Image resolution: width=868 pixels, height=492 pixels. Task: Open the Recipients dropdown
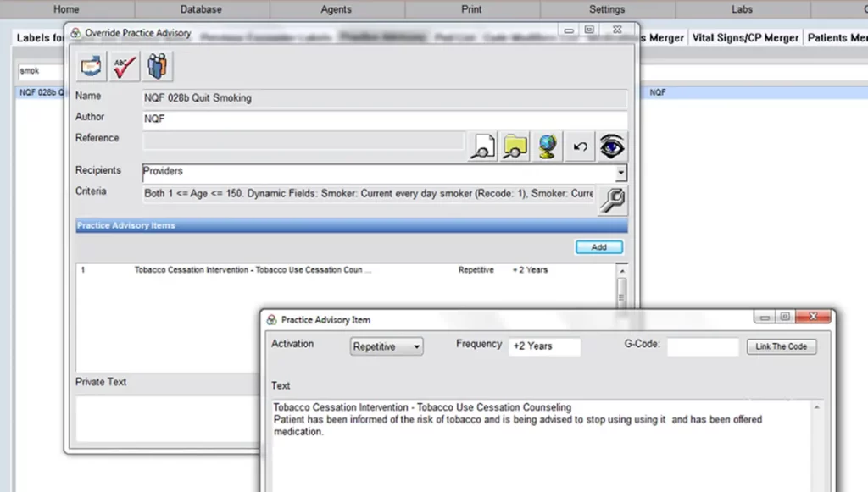tap(381, 171)
